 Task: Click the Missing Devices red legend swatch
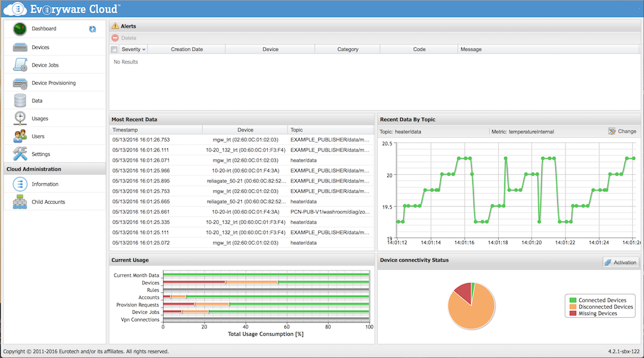pos(573,313)
